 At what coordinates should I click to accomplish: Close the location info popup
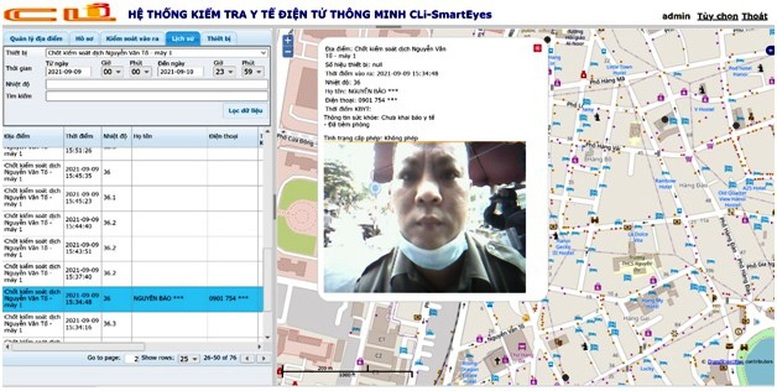point(537,48)
